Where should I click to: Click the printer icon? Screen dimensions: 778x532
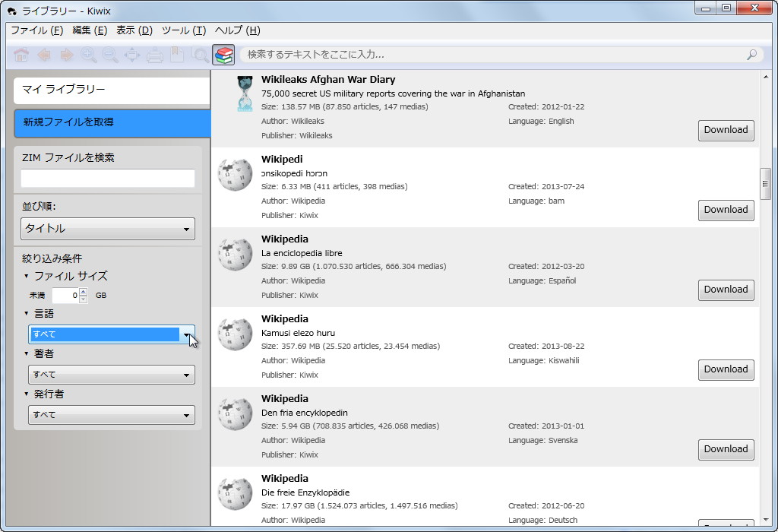[155, 55]
